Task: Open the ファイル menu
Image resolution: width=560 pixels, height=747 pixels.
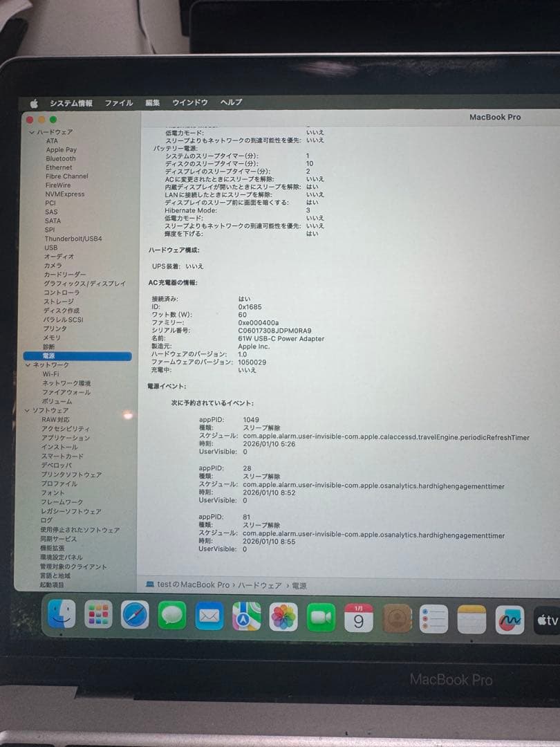Action: point(118,101)
